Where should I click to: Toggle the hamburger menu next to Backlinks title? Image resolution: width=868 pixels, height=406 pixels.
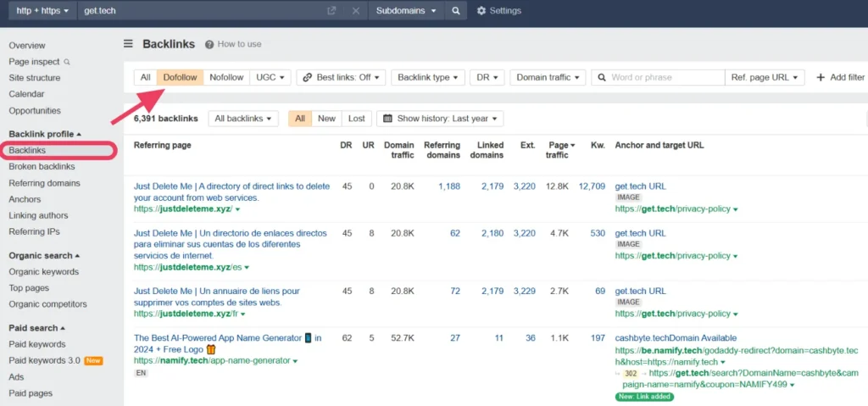[129, 44]
